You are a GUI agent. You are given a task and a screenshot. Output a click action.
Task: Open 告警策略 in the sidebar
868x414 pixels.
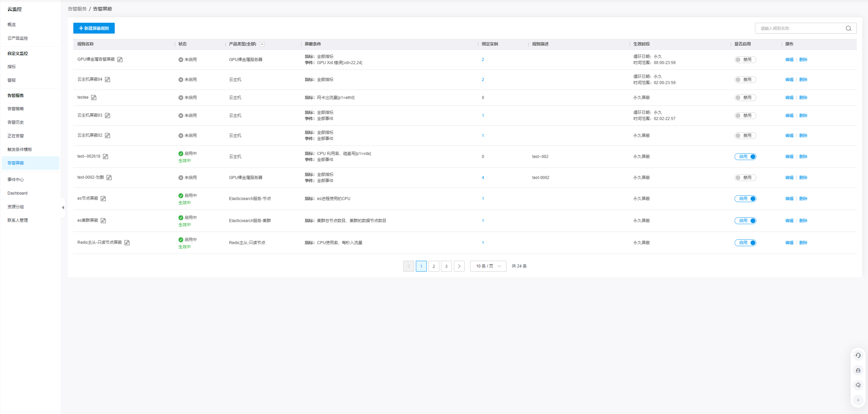[x=16, y=109]
